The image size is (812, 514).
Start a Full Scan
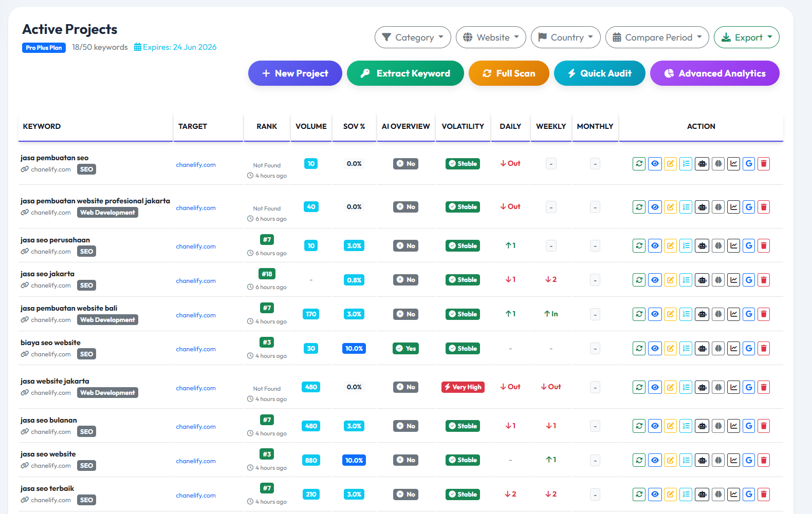[509, 73]
